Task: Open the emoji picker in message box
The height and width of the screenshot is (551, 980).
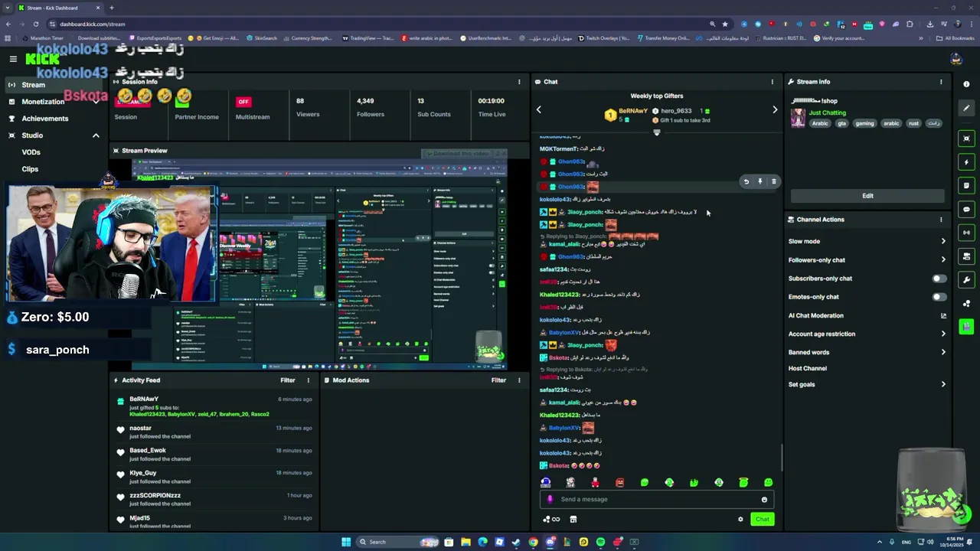Action: coord(764,500)
